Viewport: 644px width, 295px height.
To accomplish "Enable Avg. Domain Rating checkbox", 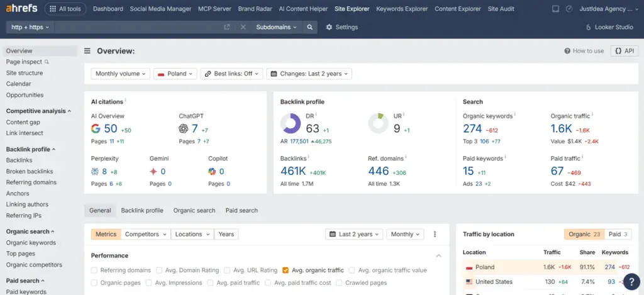I will [159, 270].
